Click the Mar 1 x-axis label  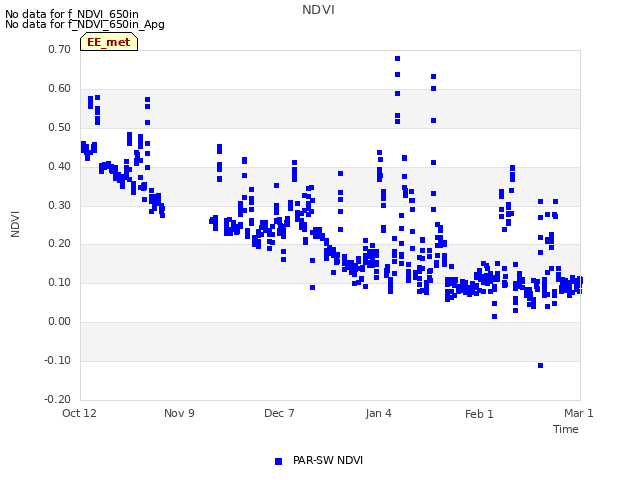click(578, 413)
